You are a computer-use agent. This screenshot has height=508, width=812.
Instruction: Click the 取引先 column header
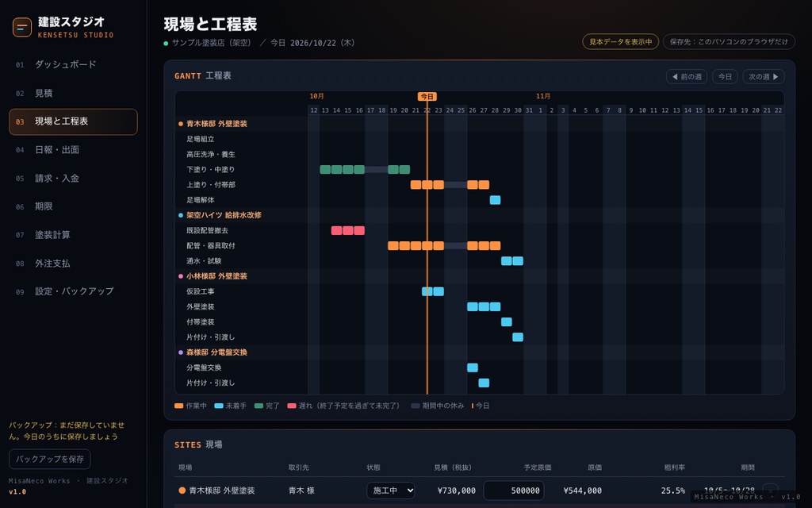pos(299,468)
